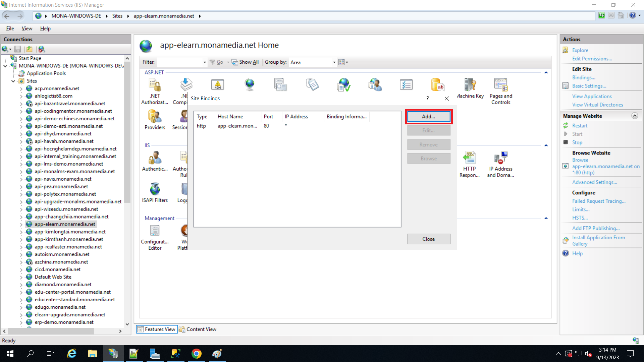Click the Filter input field
This screenshot has width=644, height=362.
point(179,62)
